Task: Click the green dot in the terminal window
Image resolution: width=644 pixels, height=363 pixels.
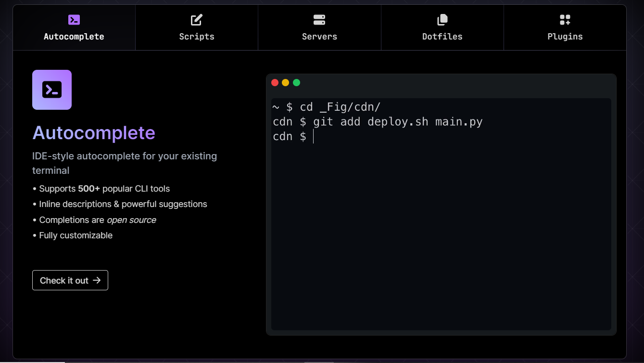Action: click(296, 83)
